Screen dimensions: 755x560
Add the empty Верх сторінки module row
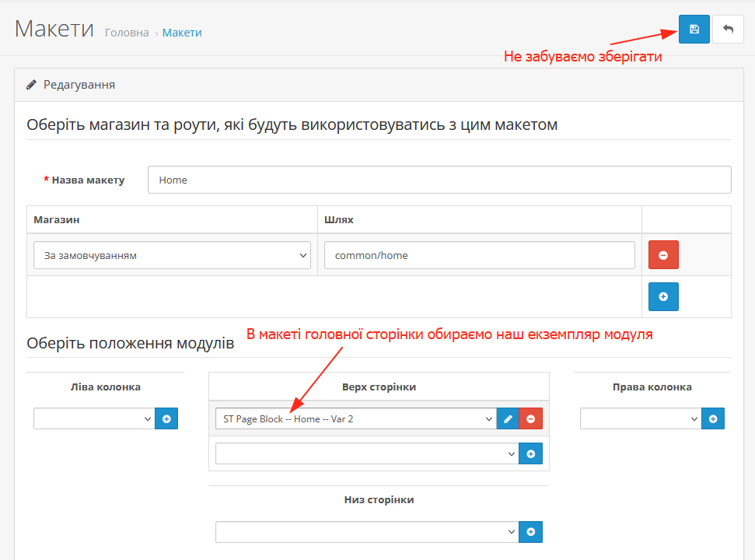pyautogui.click(x=530, y=453)
